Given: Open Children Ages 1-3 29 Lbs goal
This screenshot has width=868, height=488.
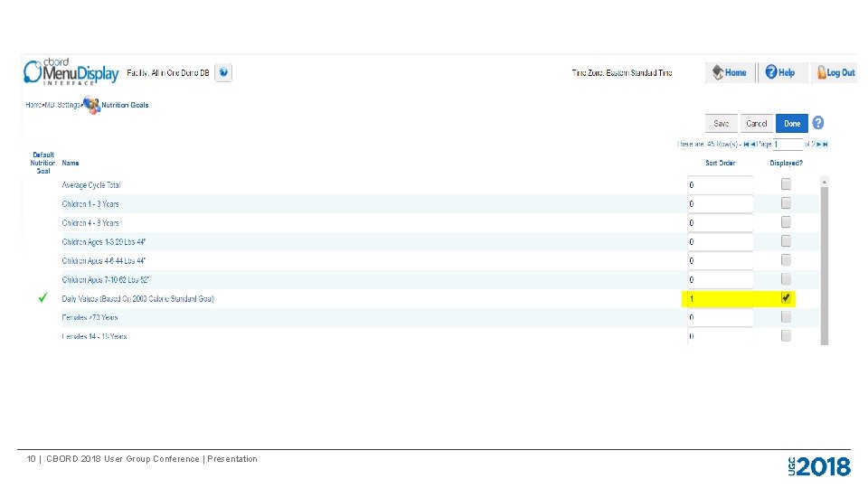Looking at the screenshot, I should tap(103, 242).
